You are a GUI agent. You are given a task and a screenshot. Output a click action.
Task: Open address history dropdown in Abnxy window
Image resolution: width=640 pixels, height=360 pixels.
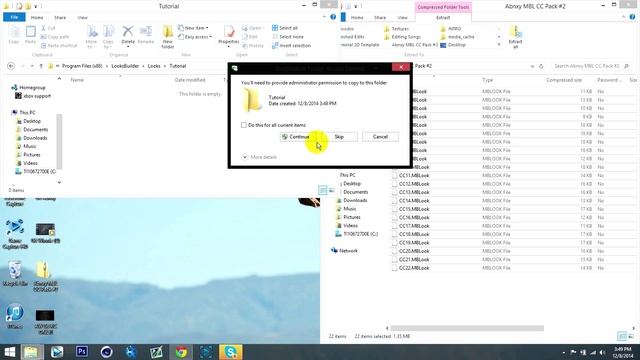[x=532, y=66]
